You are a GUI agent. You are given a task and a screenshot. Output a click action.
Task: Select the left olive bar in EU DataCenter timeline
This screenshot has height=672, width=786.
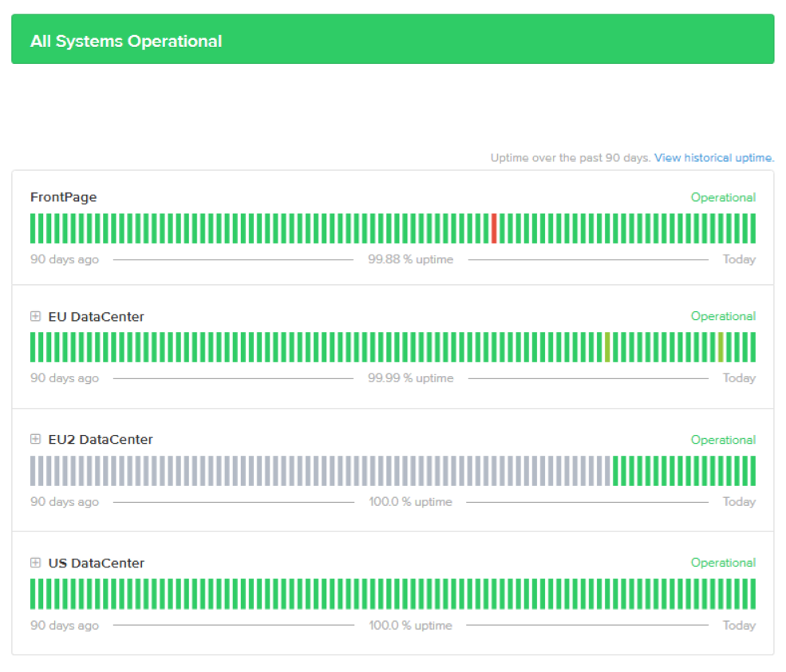coord(607,347)
